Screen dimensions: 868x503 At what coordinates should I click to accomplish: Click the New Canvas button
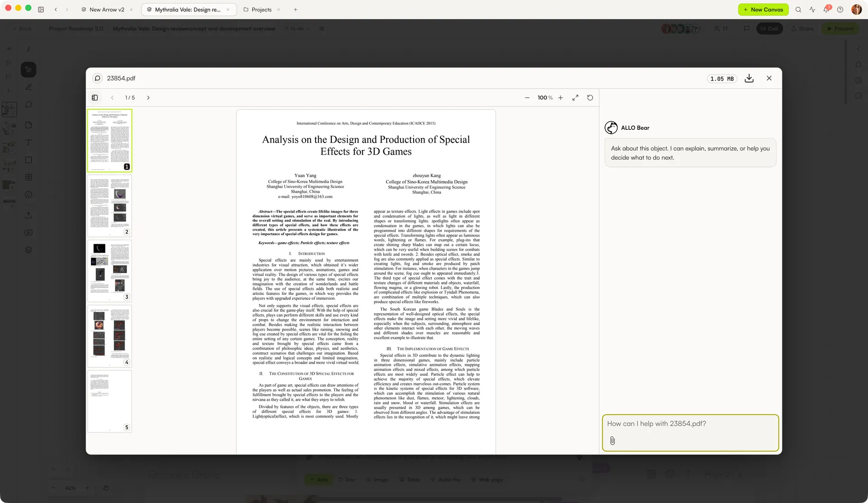click(x=763, y=9)
